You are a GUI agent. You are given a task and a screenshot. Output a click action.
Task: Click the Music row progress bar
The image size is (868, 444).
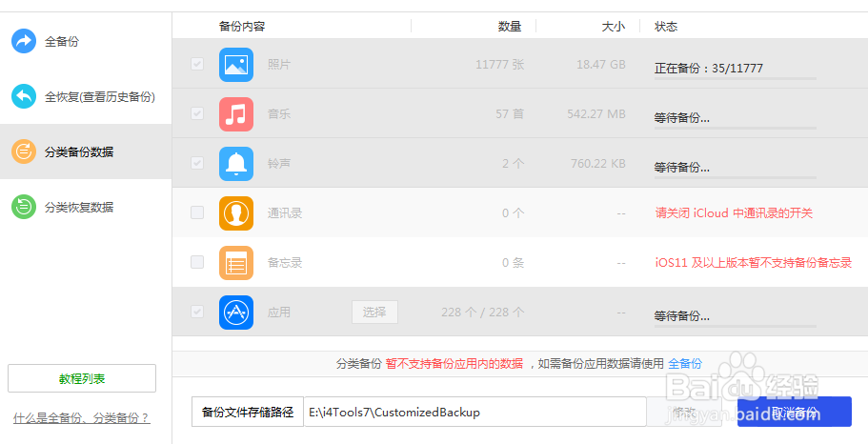(x=736, y=128)
